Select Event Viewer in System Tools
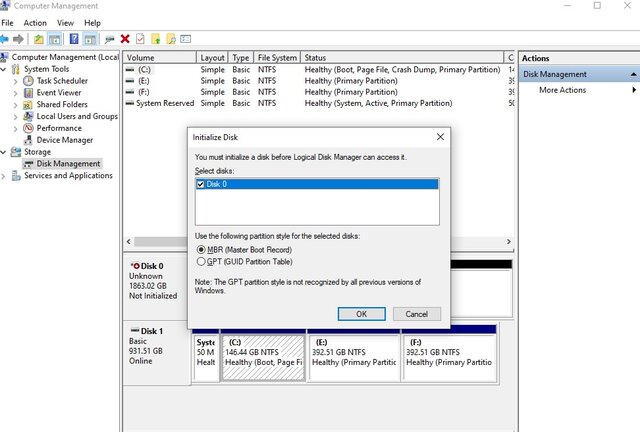The image size is (640, 432). [x=59, y=93]
